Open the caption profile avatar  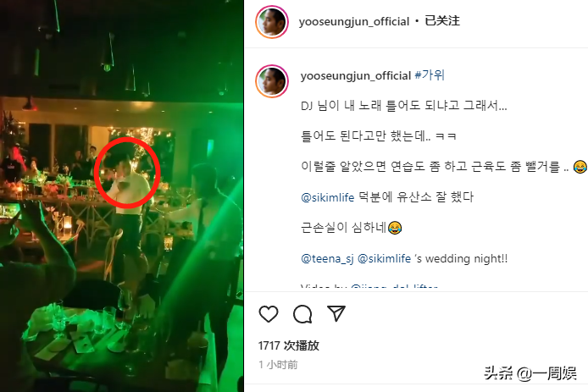coord(272,81)
